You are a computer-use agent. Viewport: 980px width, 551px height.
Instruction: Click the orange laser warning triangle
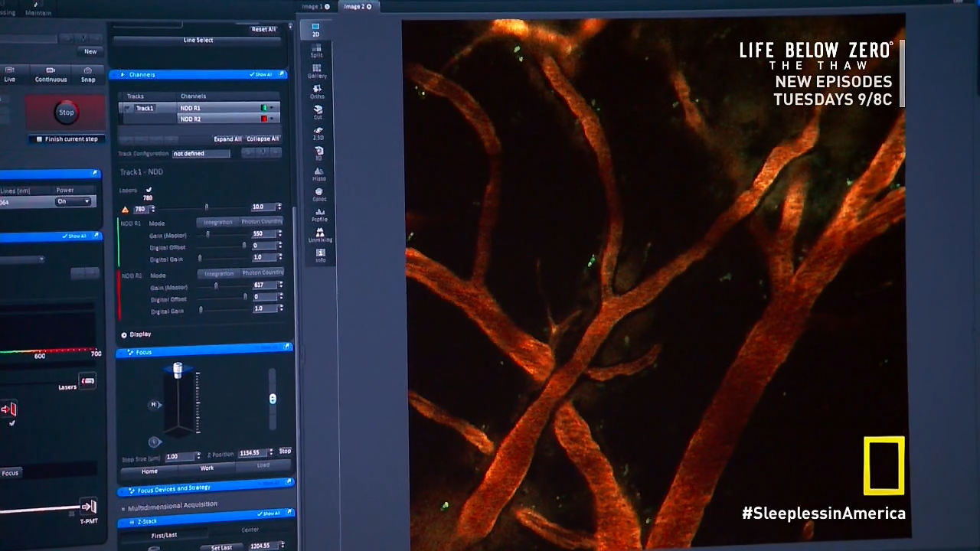click(126, 210)
